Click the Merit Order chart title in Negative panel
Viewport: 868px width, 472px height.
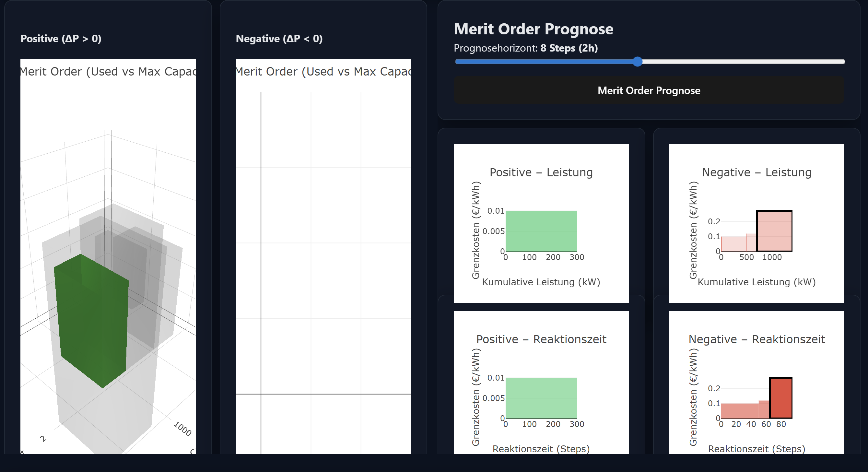pyautogui.click(x=323, y=71)
